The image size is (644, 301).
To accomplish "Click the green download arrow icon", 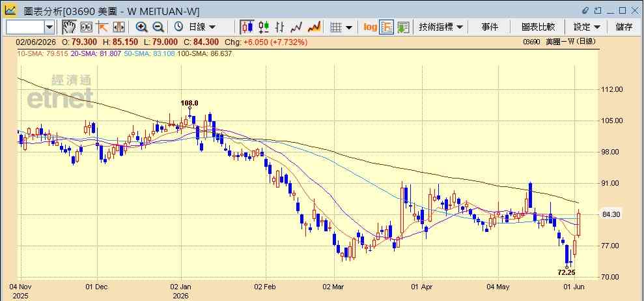I will [x=403, y=27].
